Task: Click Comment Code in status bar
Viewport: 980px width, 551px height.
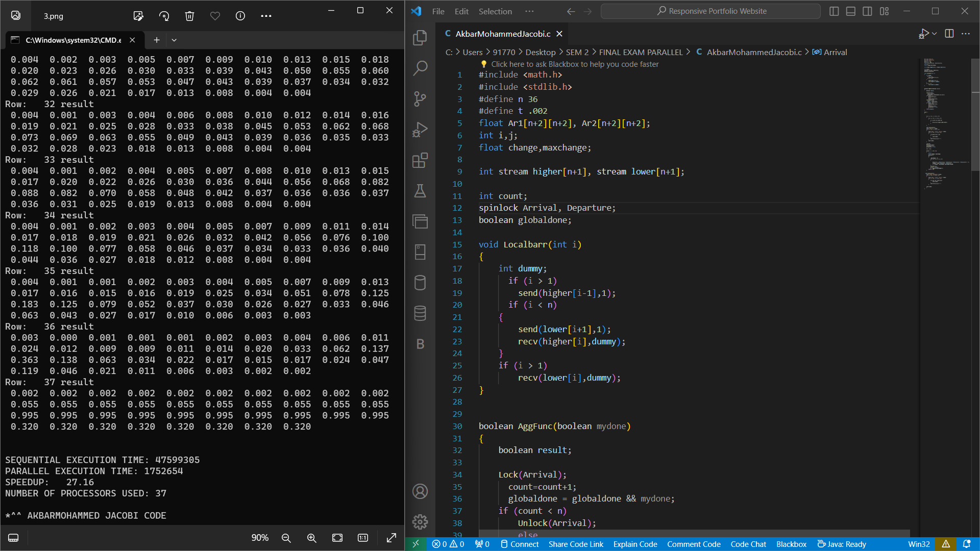Action: [694, 544]
